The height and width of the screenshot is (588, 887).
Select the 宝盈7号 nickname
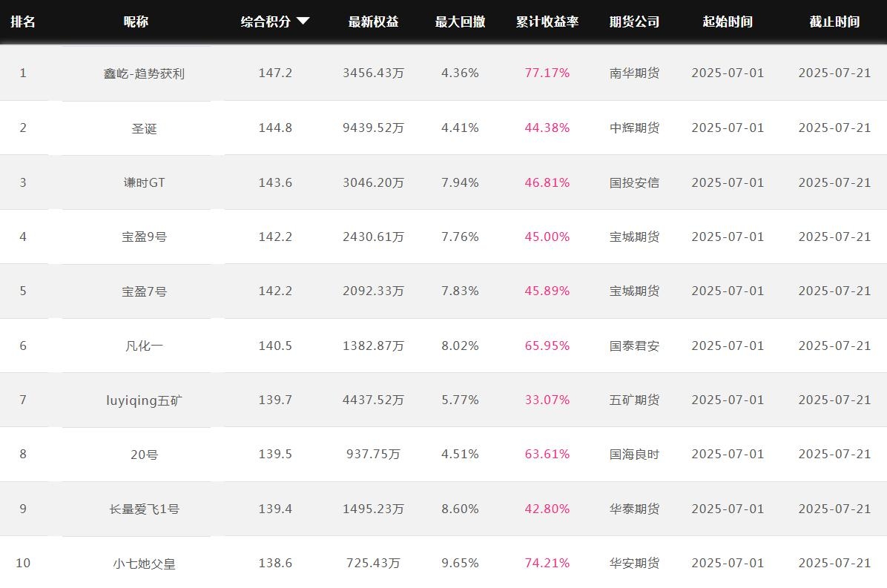click(x=144, y=291)
